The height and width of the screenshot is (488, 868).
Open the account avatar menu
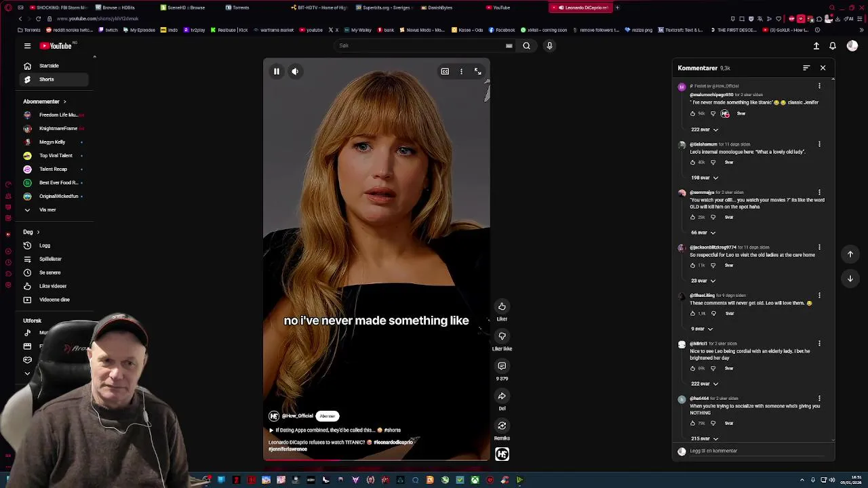(852, 45)
